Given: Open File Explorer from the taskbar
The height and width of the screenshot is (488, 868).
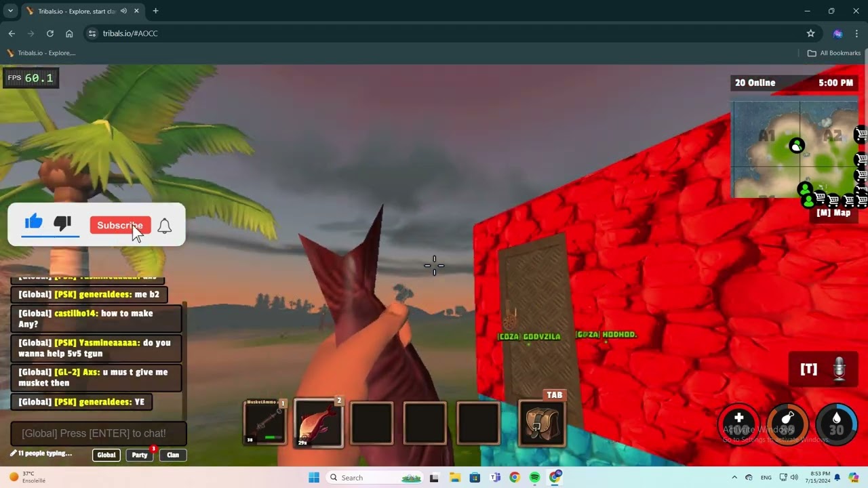Looking at the screenshot, I should pos(454,478).
